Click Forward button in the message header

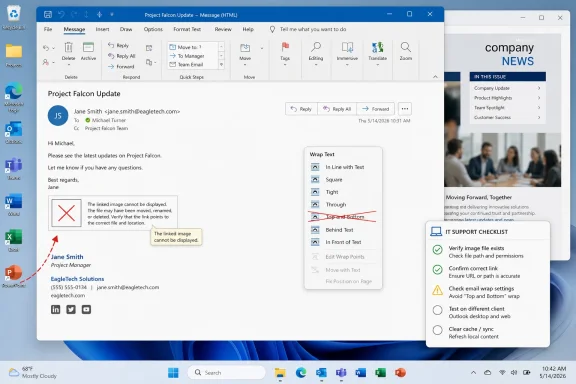375,109
